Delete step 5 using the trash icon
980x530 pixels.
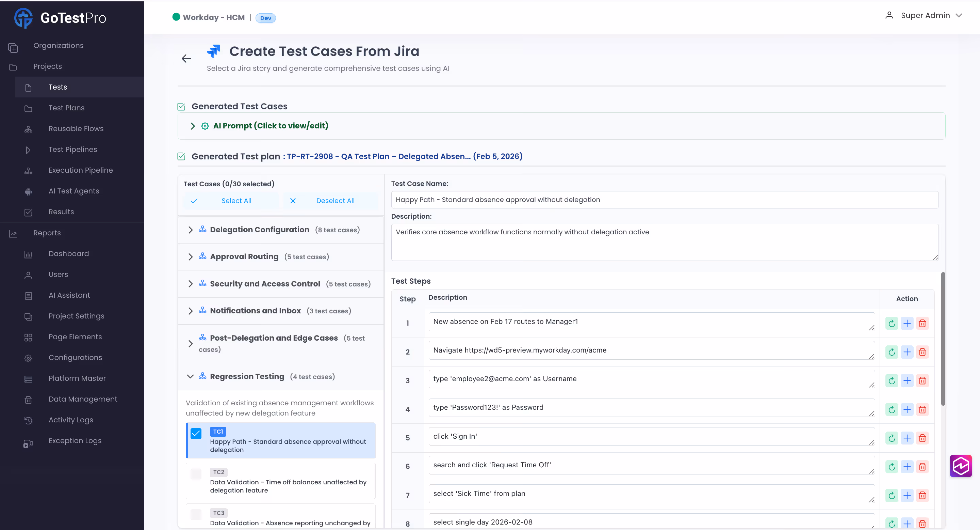pos(922,438)
